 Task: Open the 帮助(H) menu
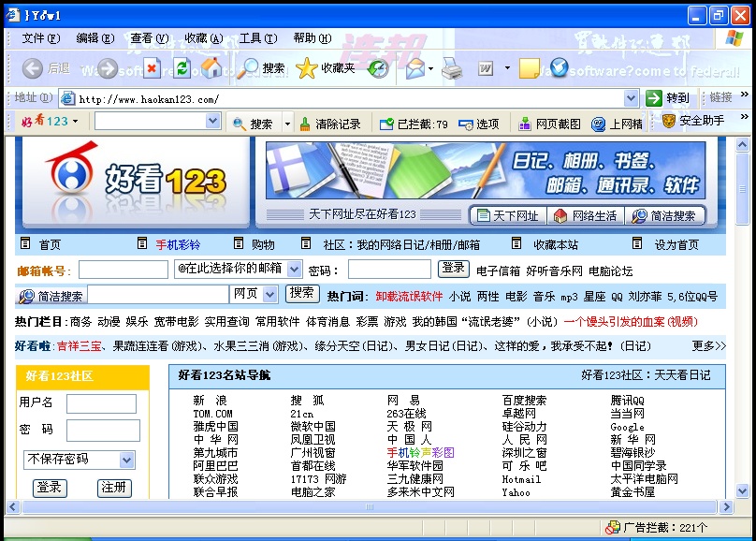coord(313,38)
